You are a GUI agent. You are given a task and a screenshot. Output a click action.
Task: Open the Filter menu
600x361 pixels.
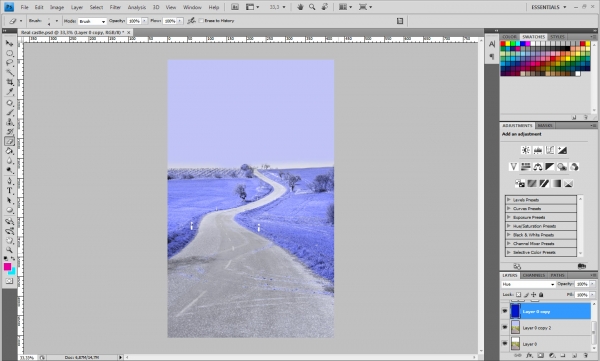pyautogui.click(x=115, y=7)
